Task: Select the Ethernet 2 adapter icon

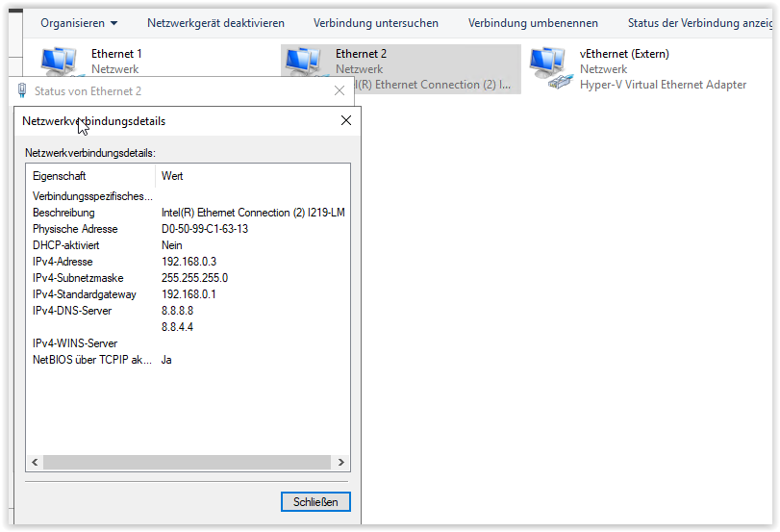Action: [x=303, y=62]
